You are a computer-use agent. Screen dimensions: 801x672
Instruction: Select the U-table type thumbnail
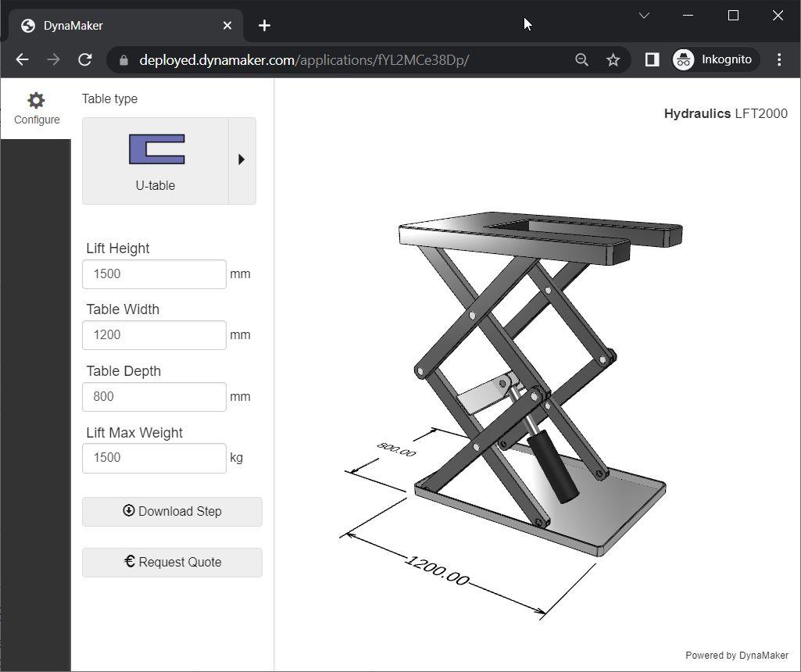point(156,161)
